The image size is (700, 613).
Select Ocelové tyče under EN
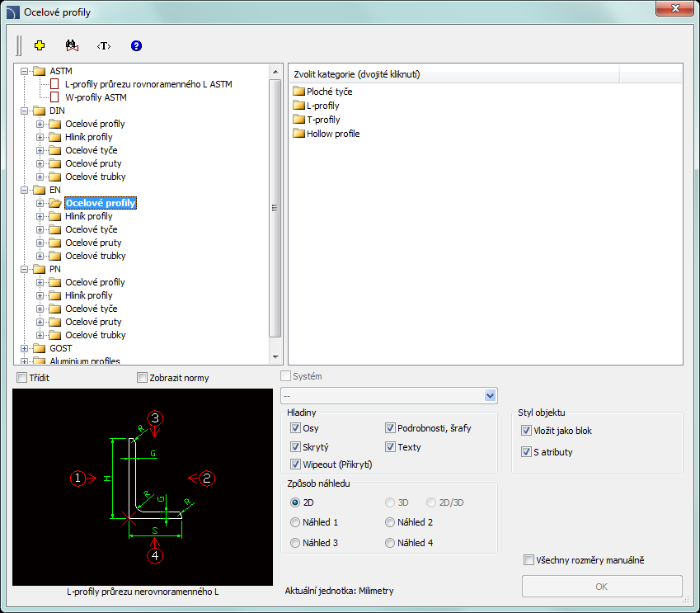coord(92,229)
